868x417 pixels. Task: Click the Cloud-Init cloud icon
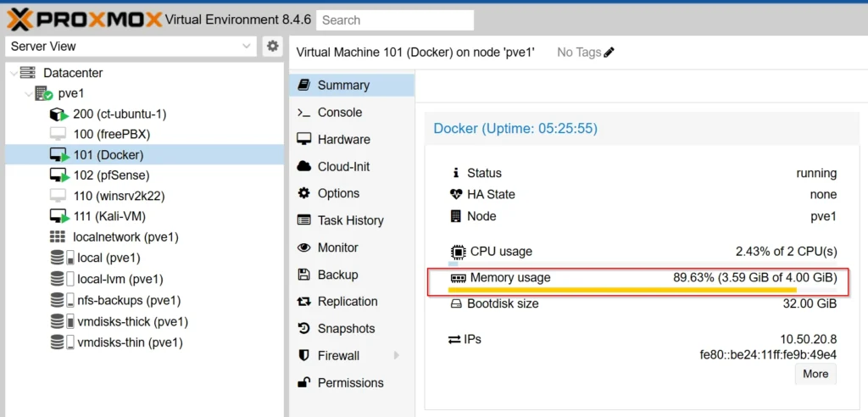click(304, 166)
